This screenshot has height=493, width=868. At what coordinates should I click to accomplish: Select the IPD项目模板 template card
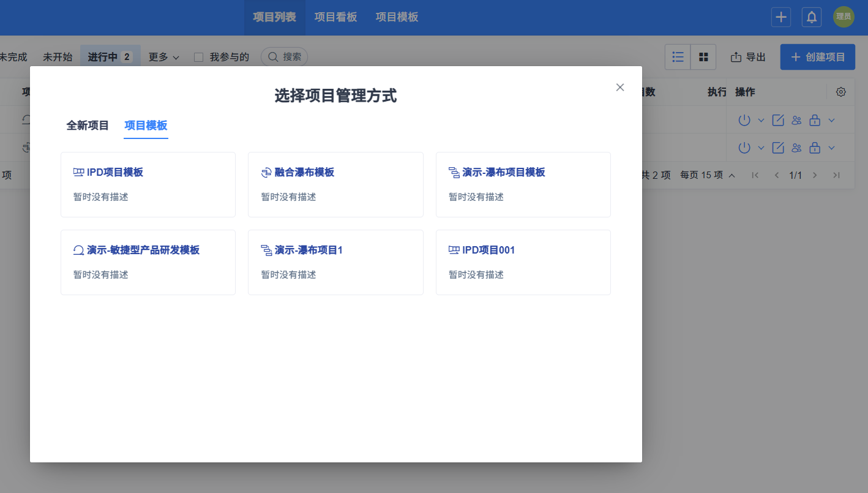148,184
